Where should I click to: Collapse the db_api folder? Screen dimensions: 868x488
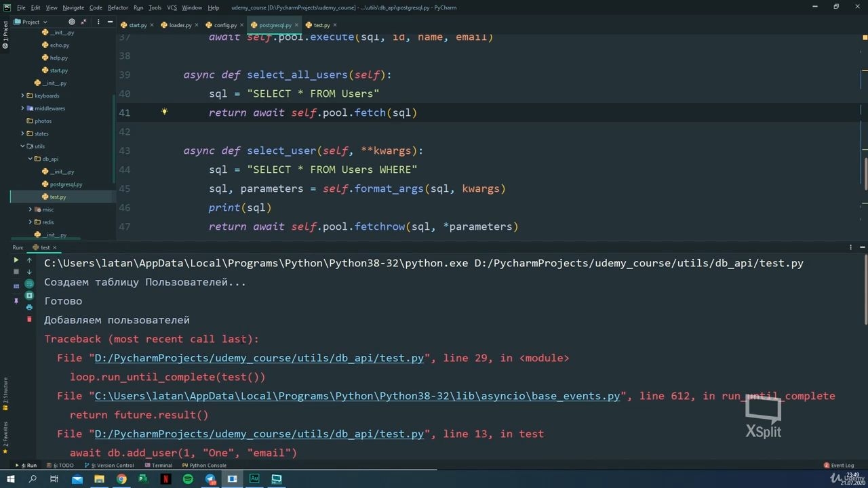[x=30, y=159]
